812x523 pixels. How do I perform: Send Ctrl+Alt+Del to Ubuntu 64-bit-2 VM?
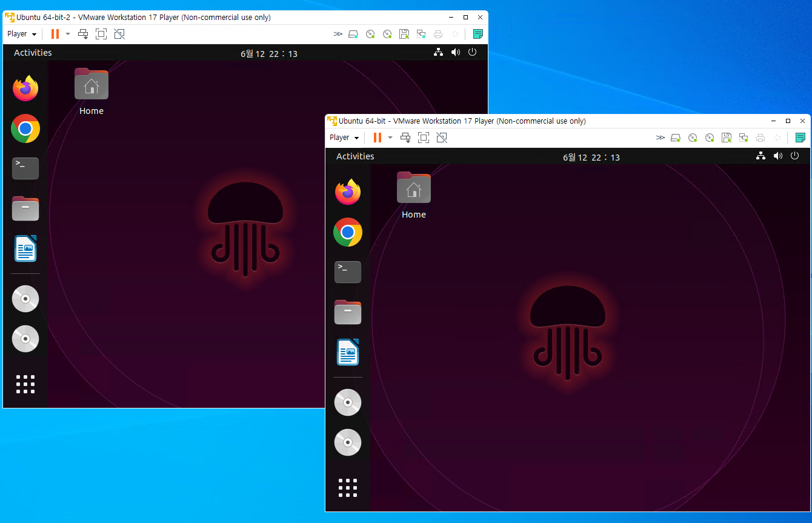[84, 34]
